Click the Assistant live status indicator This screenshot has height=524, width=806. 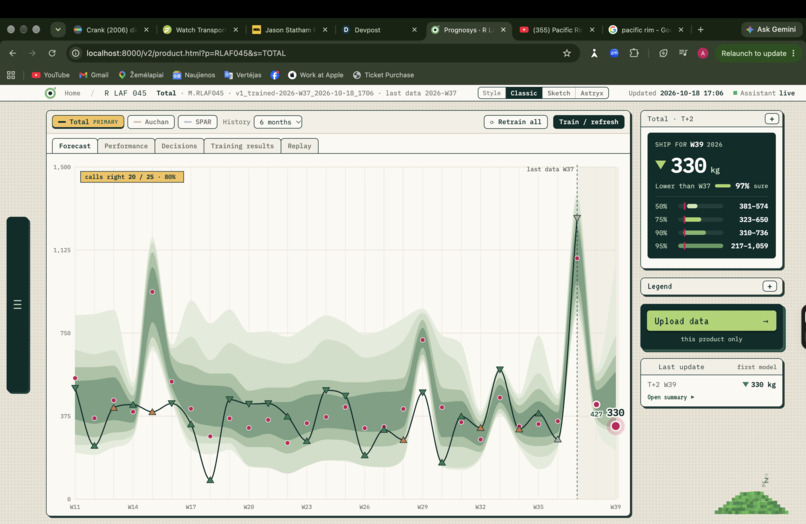tap(764, 93)
